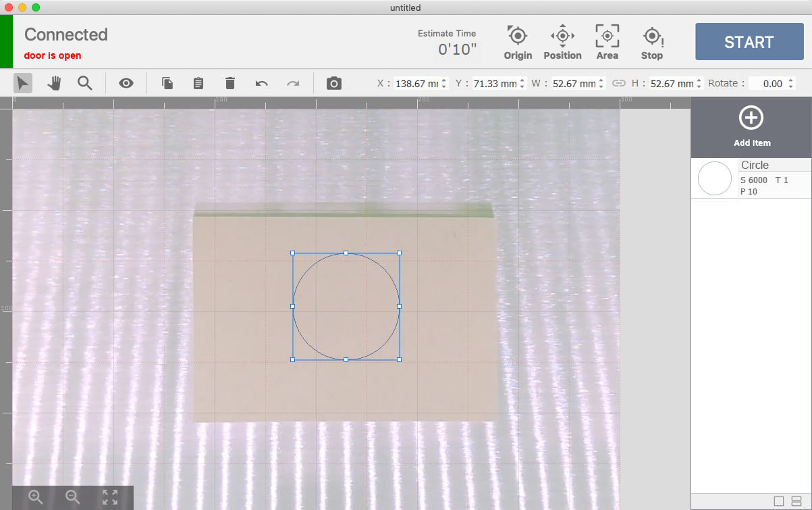Start the laser job
The height and width of the screenshot is (510, 812).
coord(749,42)
